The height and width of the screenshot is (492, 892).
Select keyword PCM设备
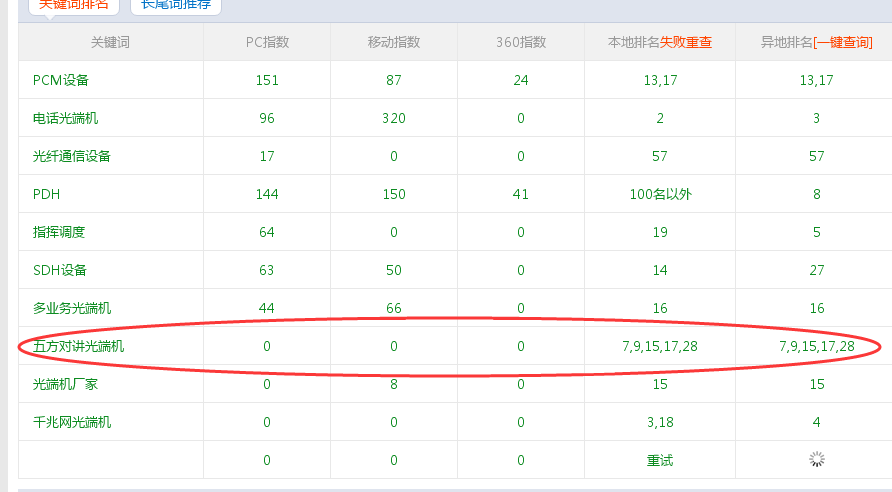click(x=61, y=80)
